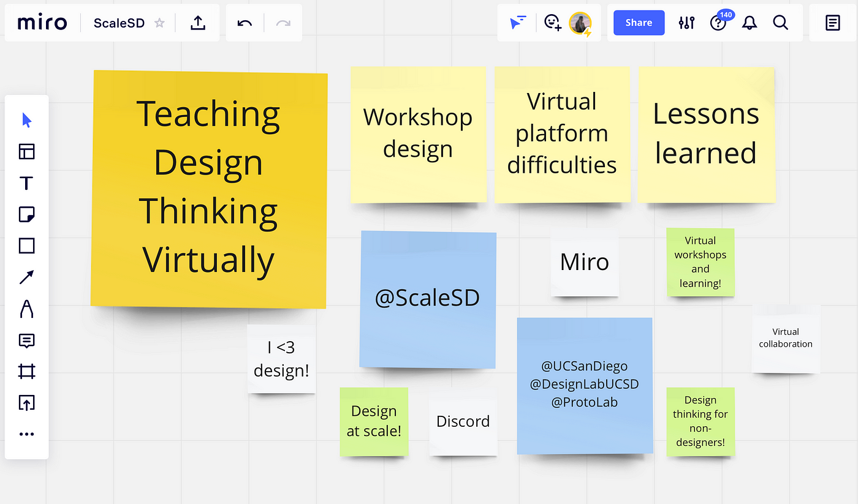Toggle collaborators' cursors visibility

pyautogui.click(x=518, y=23)
